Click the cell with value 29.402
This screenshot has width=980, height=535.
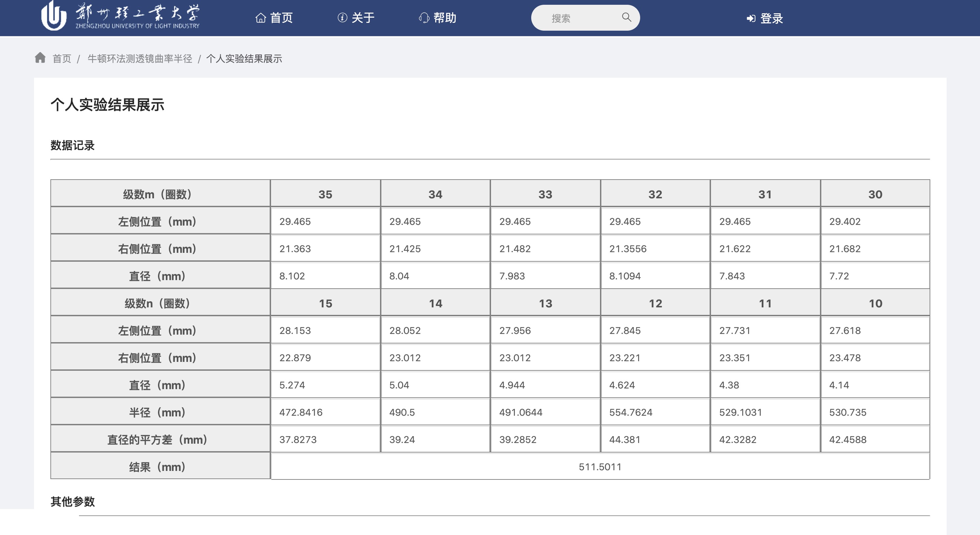875,221
